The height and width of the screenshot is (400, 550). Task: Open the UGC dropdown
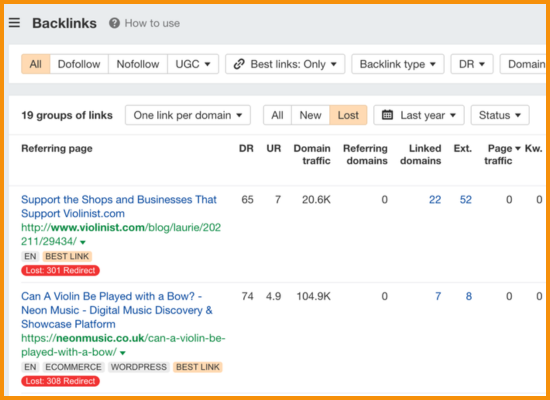[x=193, y=64]
